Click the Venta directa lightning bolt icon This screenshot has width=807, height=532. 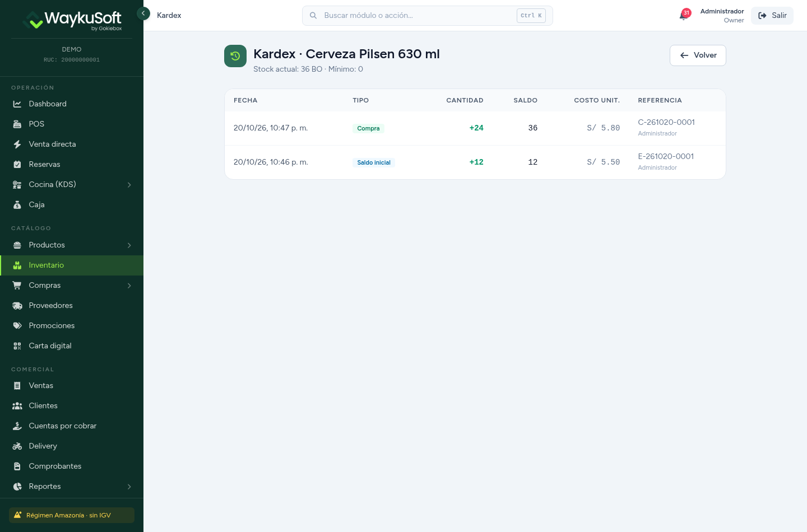pos(17,144)
